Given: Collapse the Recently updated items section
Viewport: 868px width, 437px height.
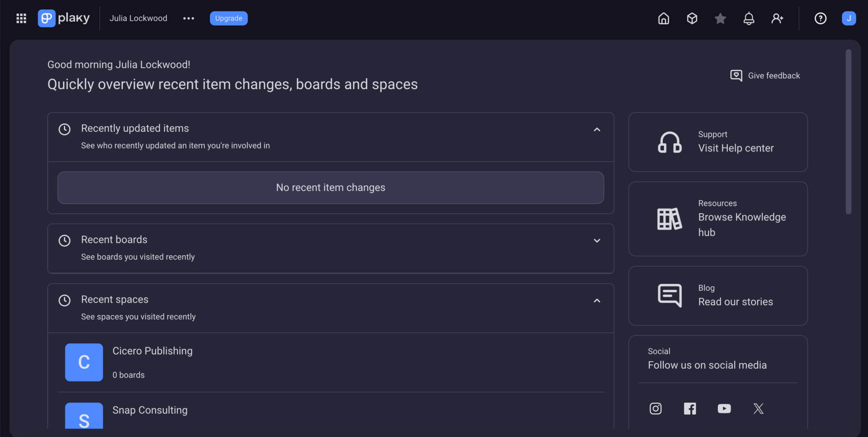Looking at the screenshot, I should pos(597,129).
